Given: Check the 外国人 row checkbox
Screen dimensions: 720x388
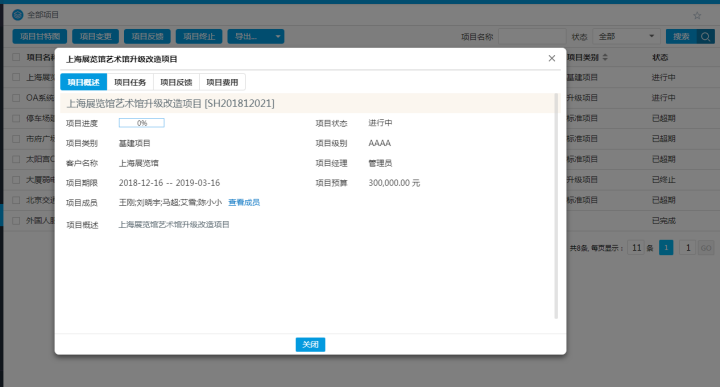Looking at the screenshot, I should pyautogui.click(x=16, y=221).
